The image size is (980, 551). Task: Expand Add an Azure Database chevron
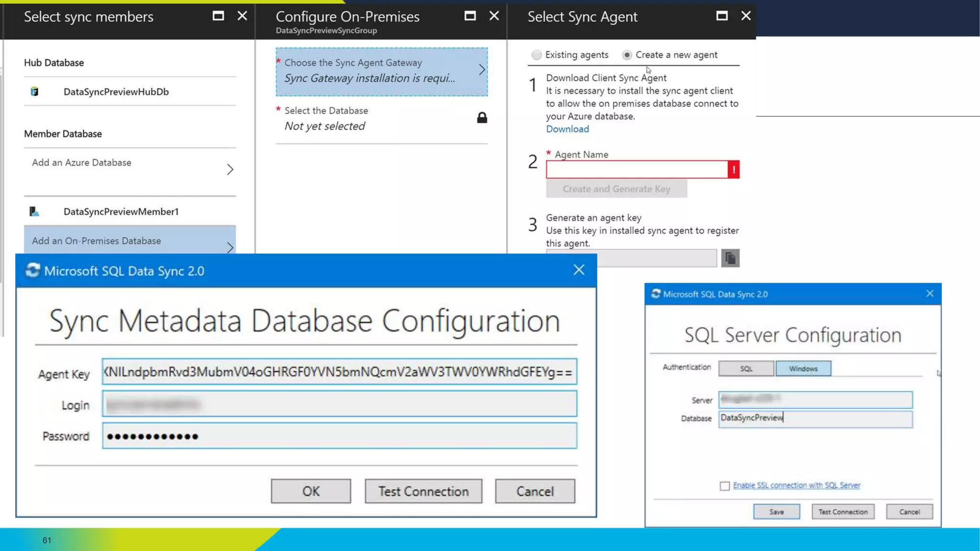coord(230,169)
